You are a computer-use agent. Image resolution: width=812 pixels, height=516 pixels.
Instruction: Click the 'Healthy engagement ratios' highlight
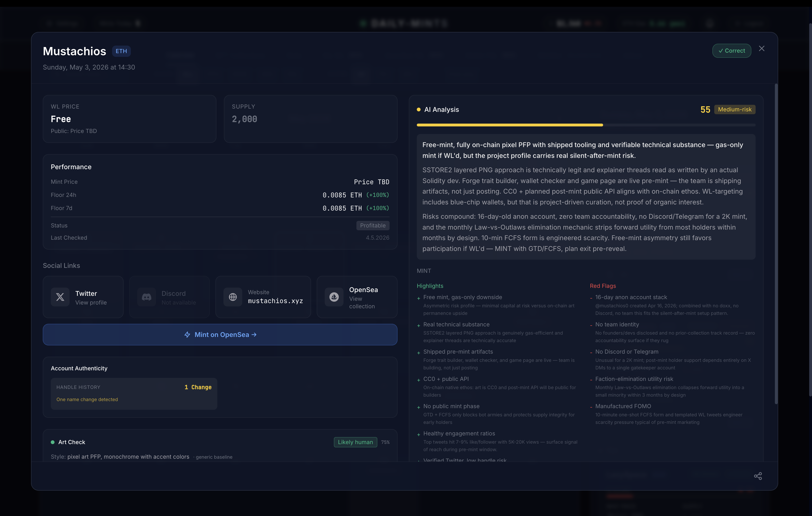[459, 434]
